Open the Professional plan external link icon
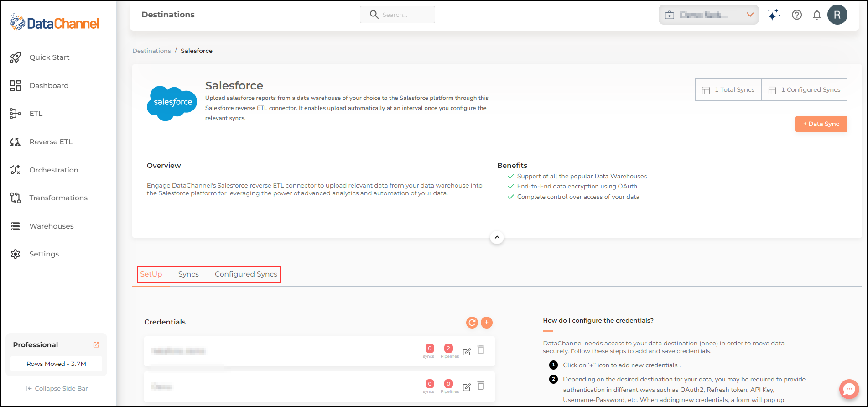 coord(96,345)
